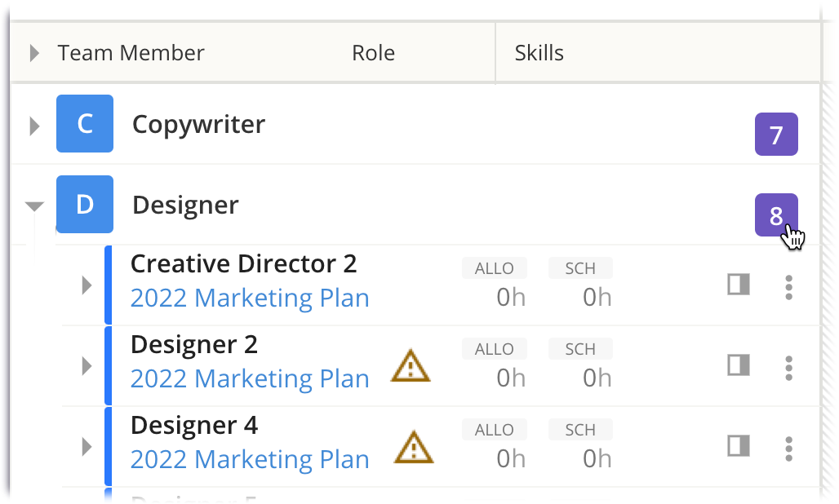Expand the Designer 2 row
The height and width of the screenshot is (504, 839).
pyautogui.click(x=87, y=366)
